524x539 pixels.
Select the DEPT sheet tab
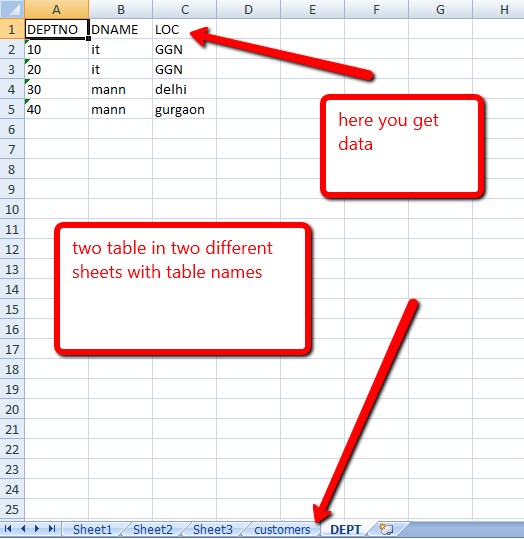[x=346, y=529]
